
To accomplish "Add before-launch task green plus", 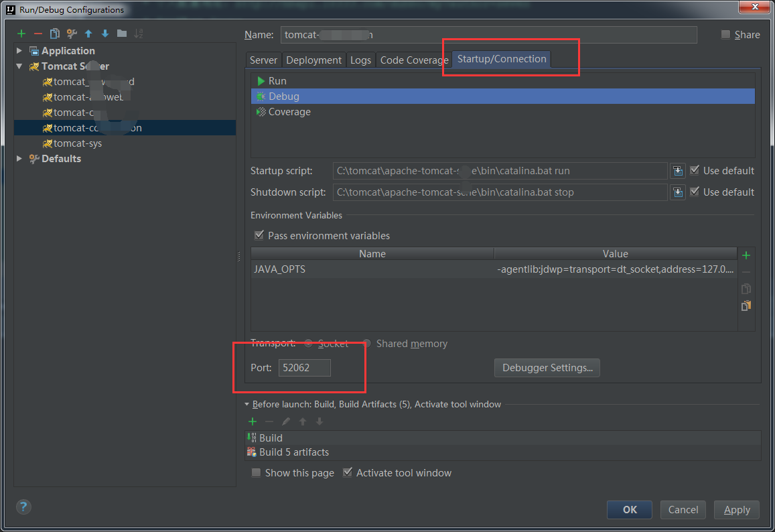I will pos(253,421).
